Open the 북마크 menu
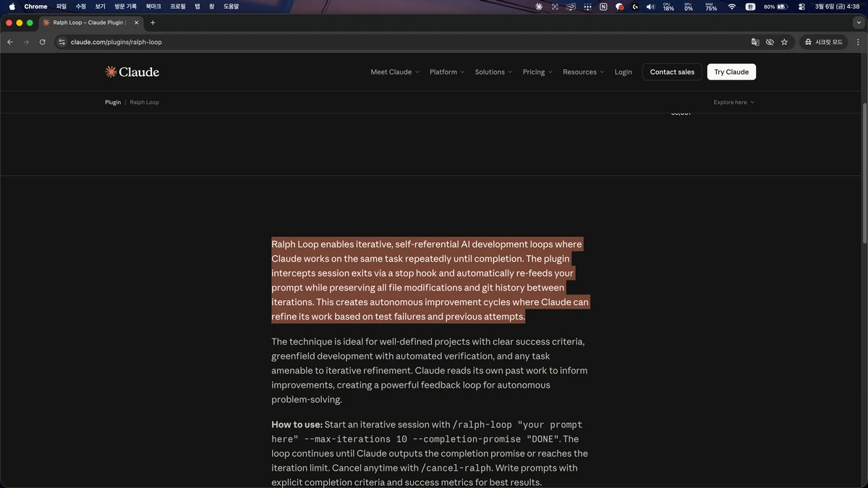 click(153, 7)
